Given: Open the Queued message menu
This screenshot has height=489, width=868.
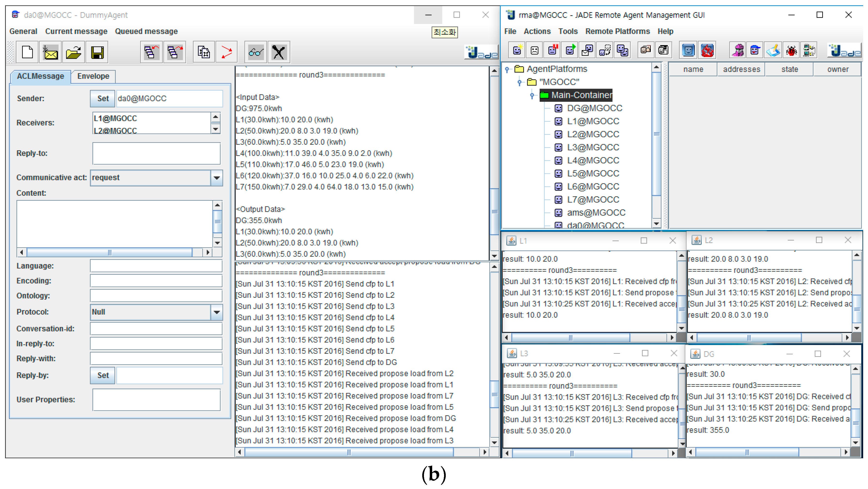Looking at the screenshot, I should pos(146,31).
